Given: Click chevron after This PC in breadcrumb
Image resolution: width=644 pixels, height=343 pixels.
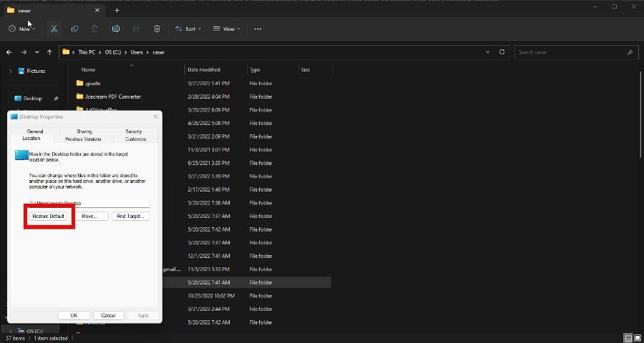Looking at the screenshot, I should [x=99, y=52].
